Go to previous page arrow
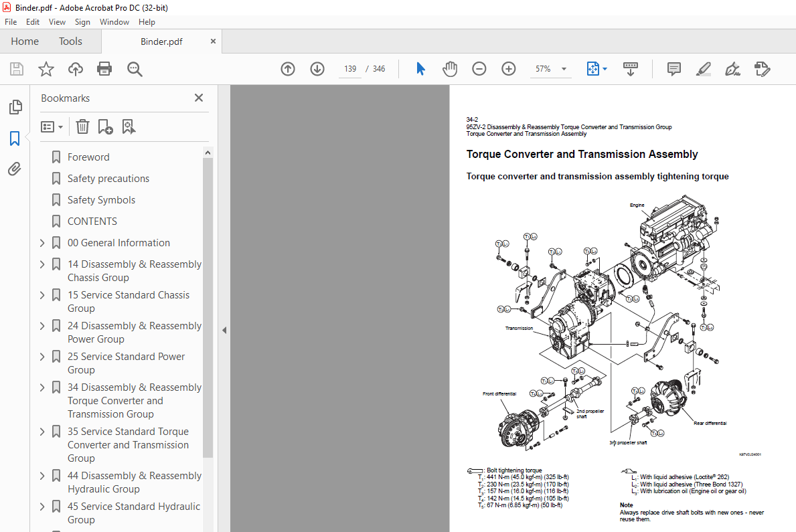The height and width of the screenshot is (532, 796). [288, 69]
